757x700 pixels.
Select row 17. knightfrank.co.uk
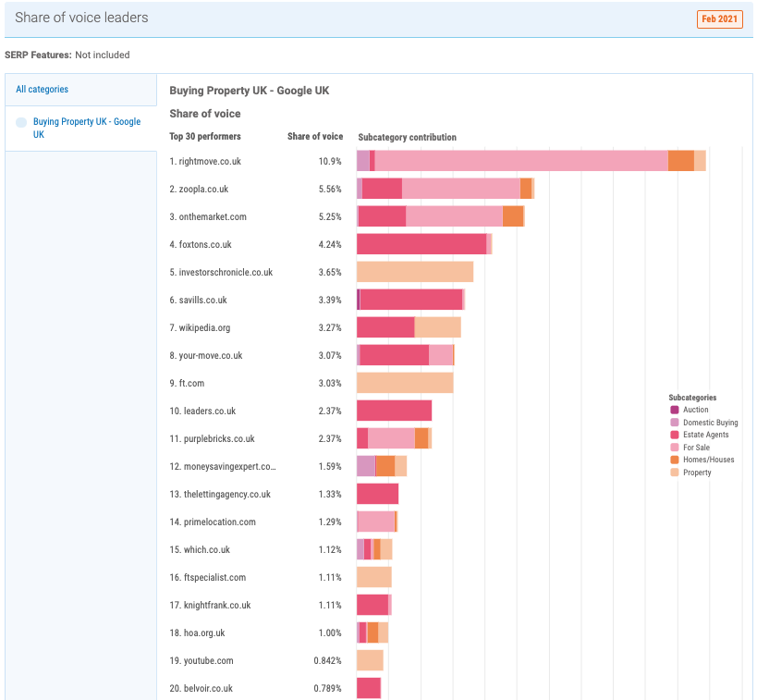coord(210,606)
